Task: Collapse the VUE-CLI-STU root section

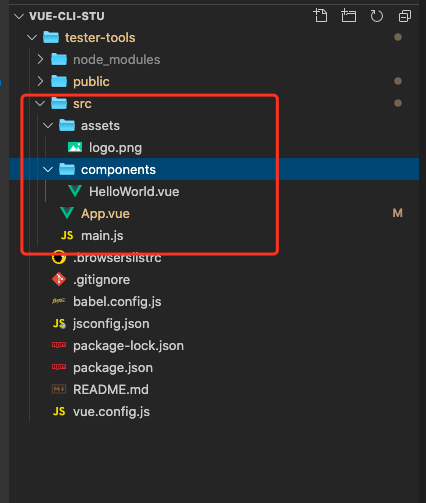Action: click(x=19, y=16)
